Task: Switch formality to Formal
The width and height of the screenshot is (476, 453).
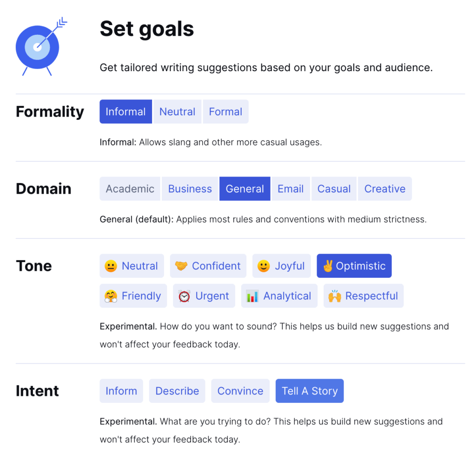Action: 225,112
